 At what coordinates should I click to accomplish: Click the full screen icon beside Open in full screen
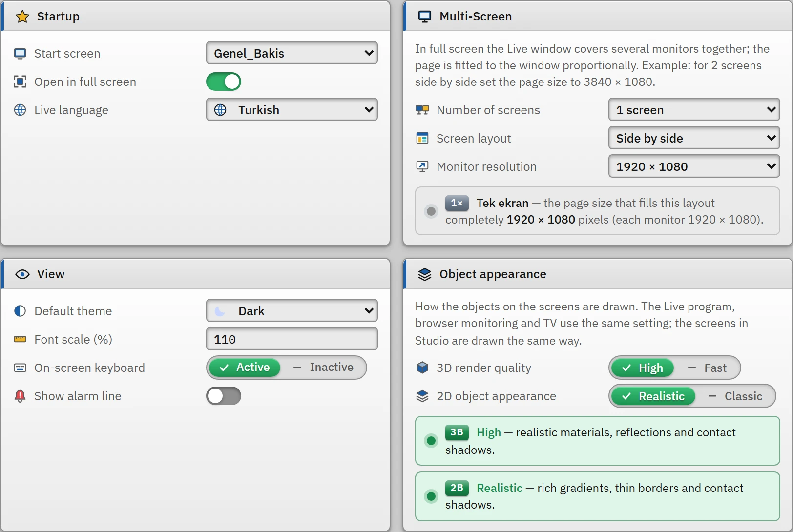20,82
